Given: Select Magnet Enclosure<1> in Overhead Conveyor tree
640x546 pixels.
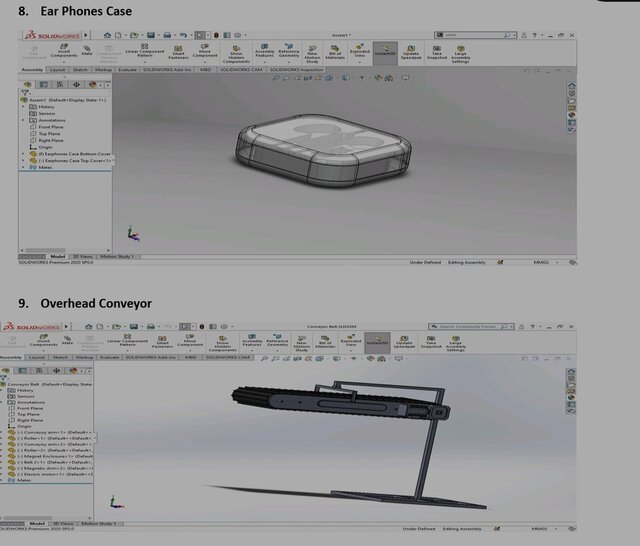Looking at the screenshot, I should (51, 456).
